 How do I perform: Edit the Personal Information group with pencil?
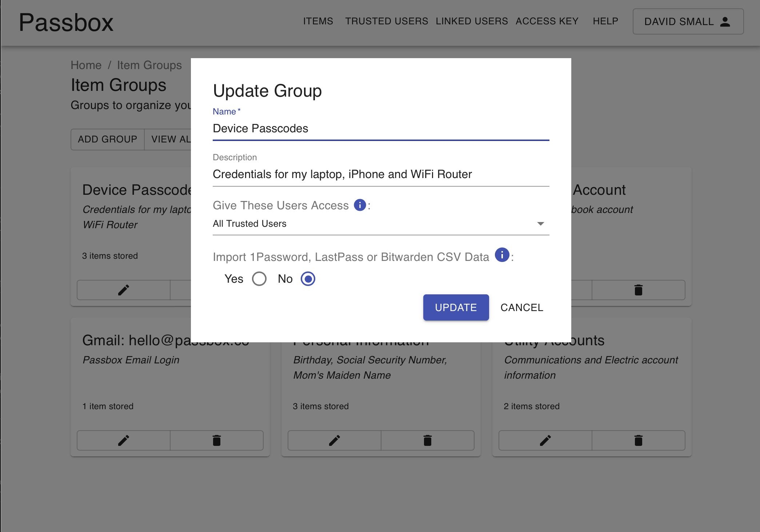(335, 440)
